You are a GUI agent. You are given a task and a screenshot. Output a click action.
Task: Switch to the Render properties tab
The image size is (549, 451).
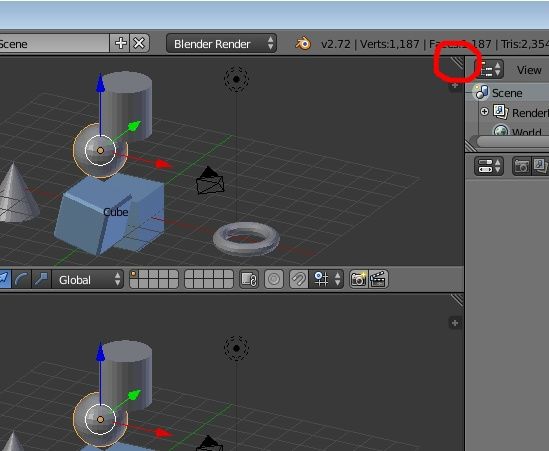click(521, 166)
